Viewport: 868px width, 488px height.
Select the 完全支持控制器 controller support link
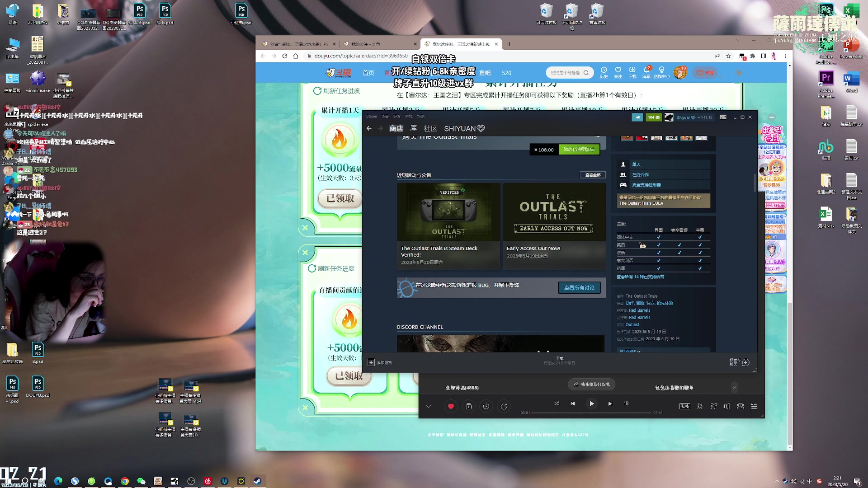pos(646,185)
